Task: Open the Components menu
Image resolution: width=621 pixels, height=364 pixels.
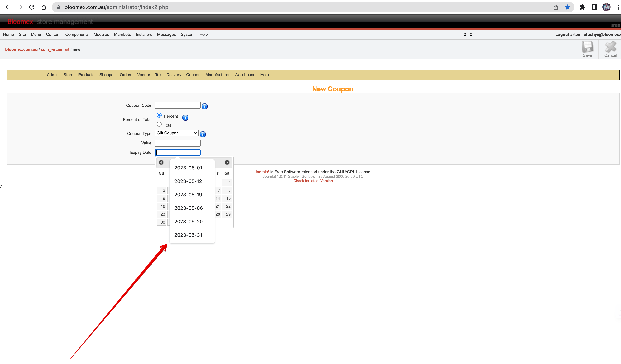Action: point(77,35)
